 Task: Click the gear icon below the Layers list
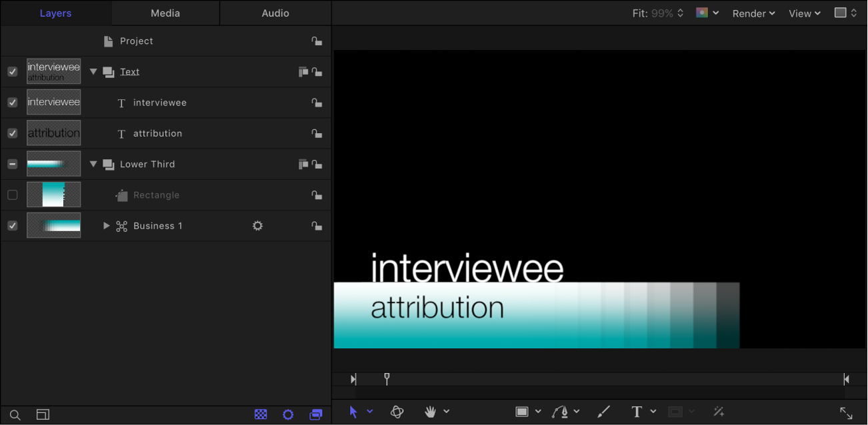pyautogui.click(x=288, y=414)
